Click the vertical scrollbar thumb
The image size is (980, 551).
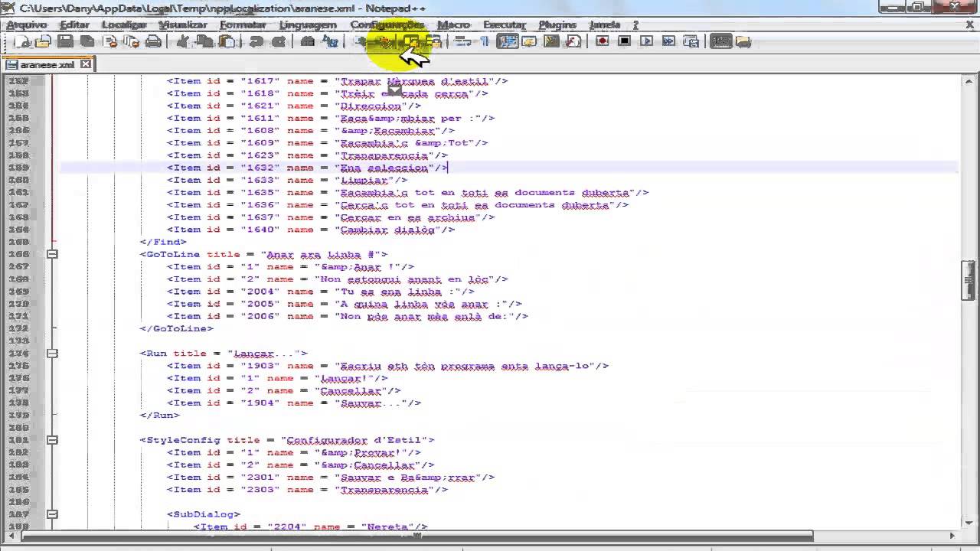click(x=969, y=280)
